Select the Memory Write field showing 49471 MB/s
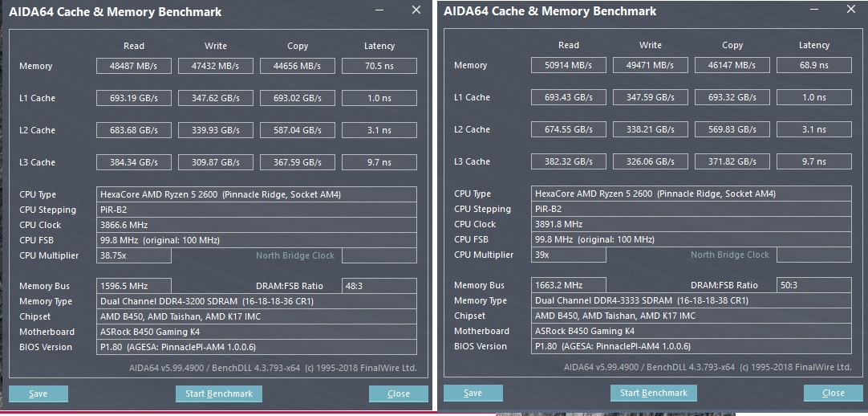 pos(651,65)
